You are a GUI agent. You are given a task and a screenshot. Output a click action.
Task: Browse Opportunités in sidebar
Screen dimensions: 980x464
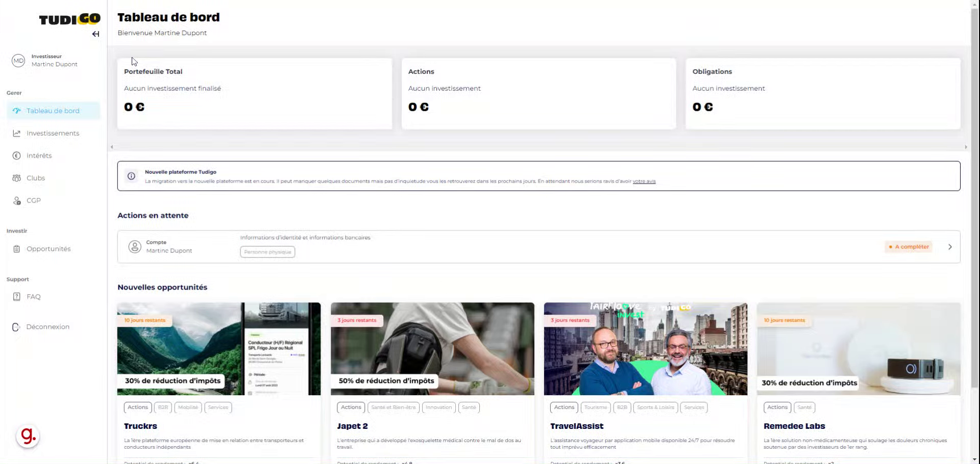(54, 249)
